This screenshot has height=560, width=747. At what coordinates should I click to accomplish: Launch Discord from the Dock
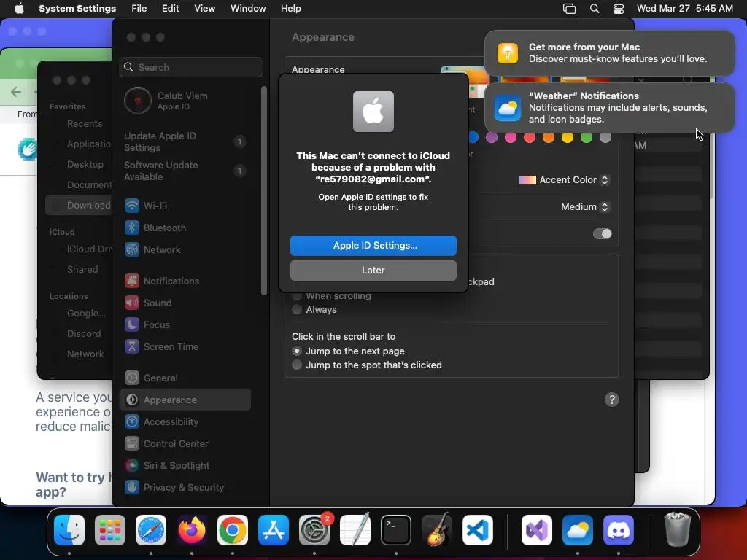tap(619, 530)
